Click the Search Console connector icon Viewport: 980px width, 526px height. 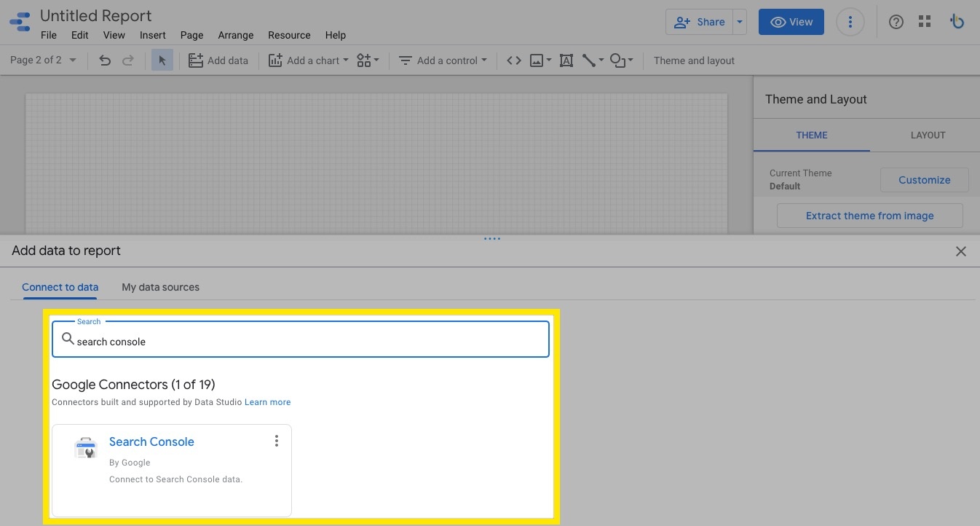86,448
